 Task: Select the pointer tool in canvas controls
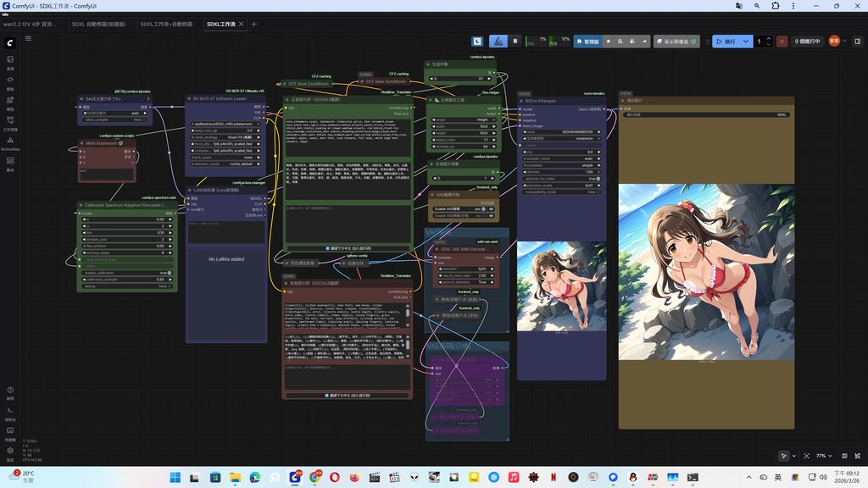click(x=783, y=456)
